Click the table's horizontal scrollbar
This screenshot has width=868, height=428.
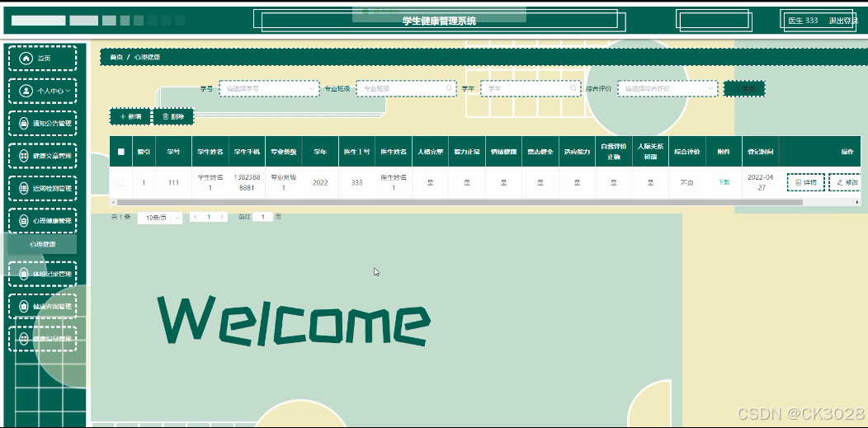click(459, 202)
